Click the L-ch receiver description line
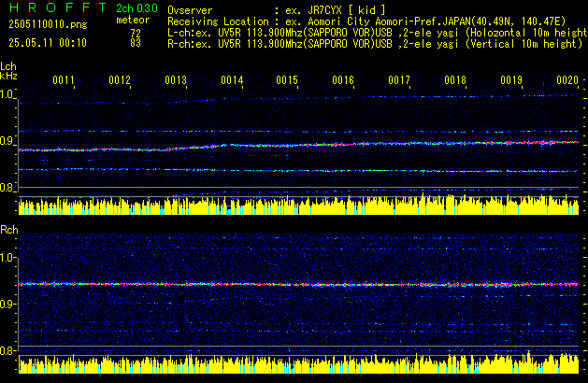Viewport: 588px width, 383px height. click(378, 33)
